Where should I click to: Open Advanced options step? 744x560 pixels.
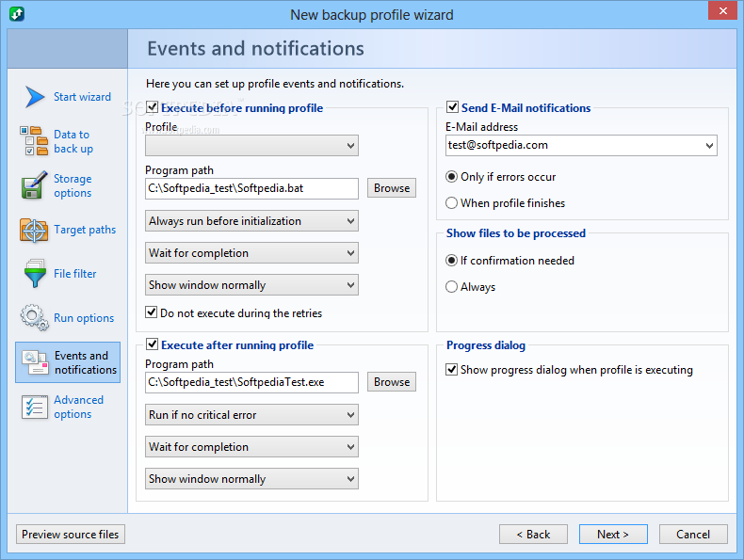click(x=78, y=407)
